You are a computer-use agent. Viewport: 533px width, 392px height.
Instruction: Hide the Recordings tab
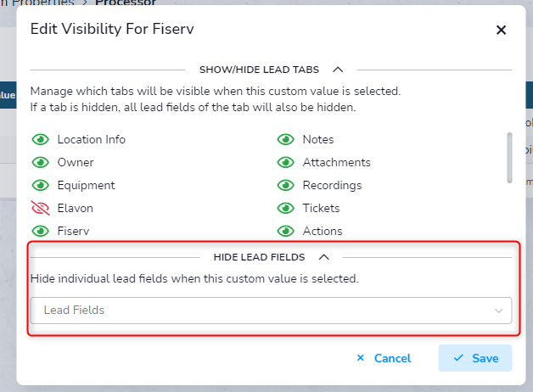click(x=285, y=186)
